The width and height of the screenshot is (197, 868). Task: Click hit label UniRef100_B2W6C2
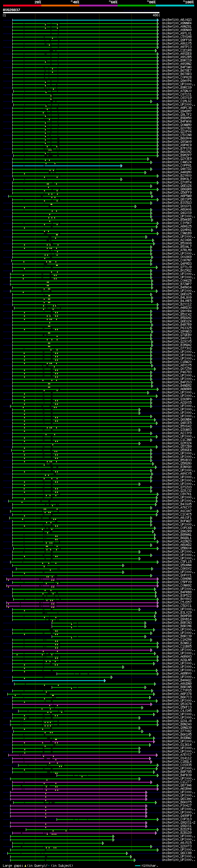click(177, 643)
